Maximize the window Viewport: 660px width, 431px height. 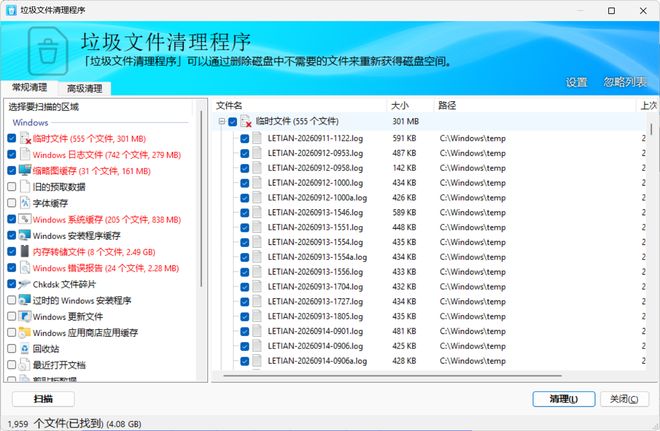point(612,11)
